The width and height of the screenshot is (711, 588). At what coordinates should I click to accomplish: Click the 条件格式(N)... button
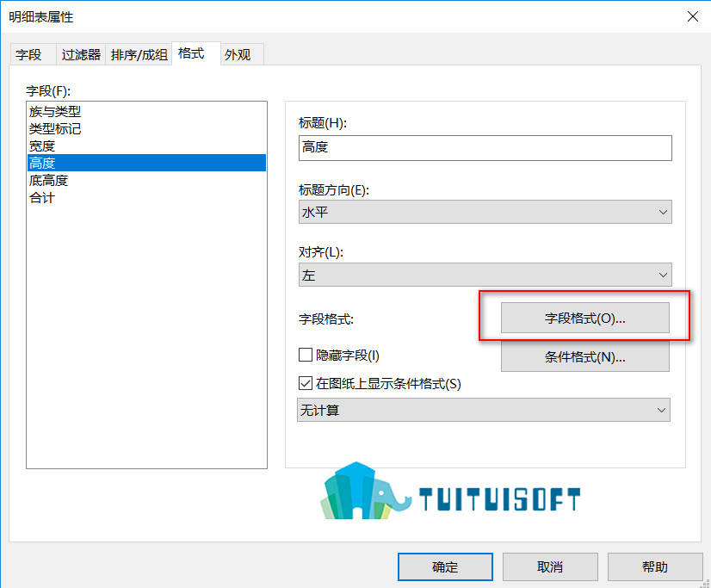coord(585,357)
